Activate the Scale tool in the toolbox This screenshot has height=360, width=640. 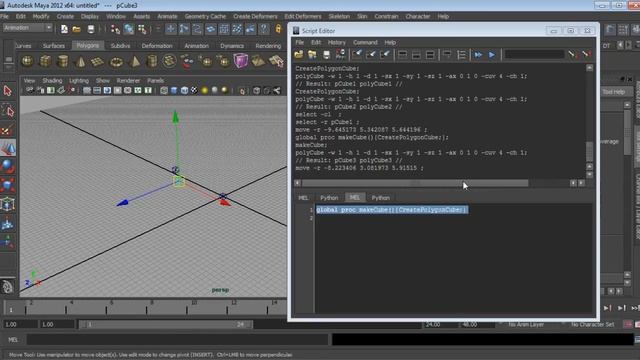pos(8,185)
